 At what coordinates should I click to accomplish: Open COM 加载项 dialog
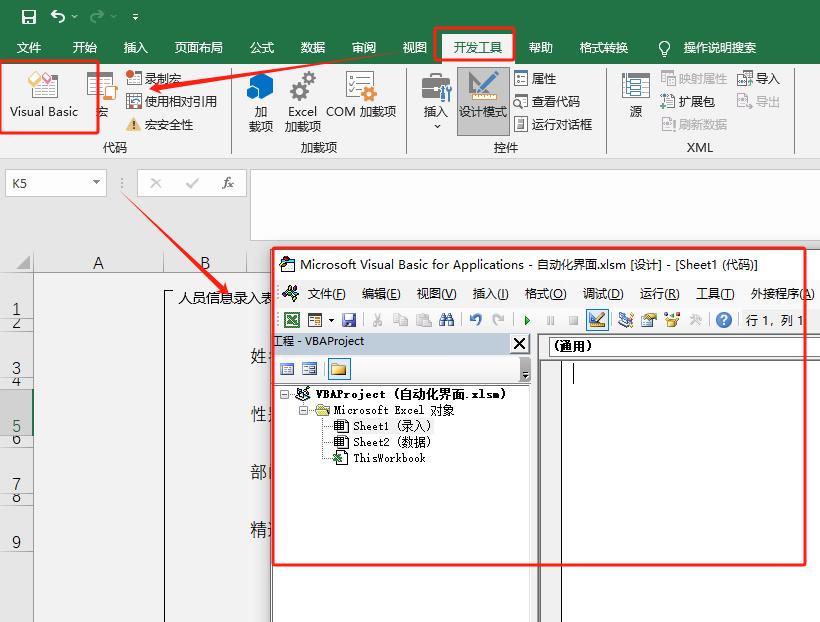point(361,95)
